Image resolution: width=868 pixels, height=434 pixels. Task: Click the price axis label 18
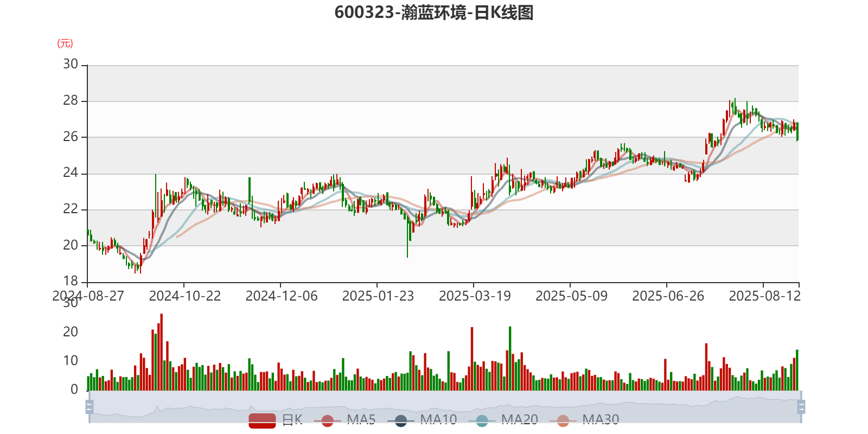pos(71,281)
